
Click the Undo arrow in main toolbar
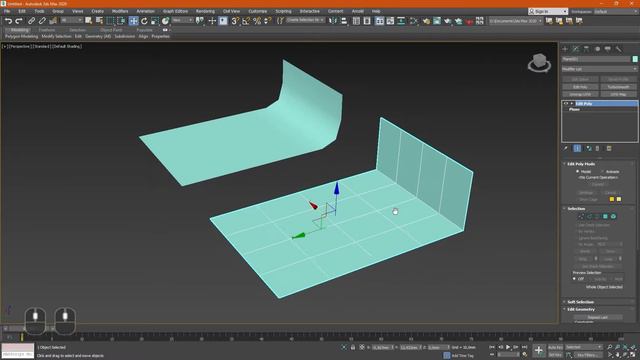point(8,21)
